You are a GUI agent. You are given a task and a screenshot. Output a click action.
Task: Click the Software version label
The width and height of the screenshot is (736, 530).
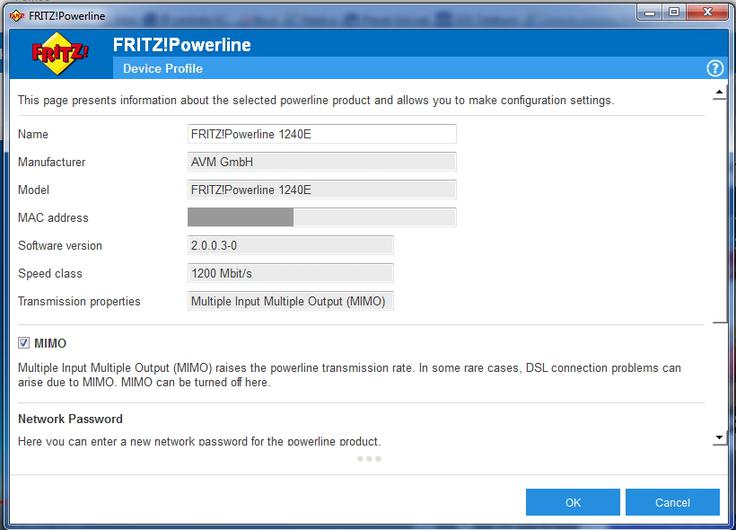point(60,246)
